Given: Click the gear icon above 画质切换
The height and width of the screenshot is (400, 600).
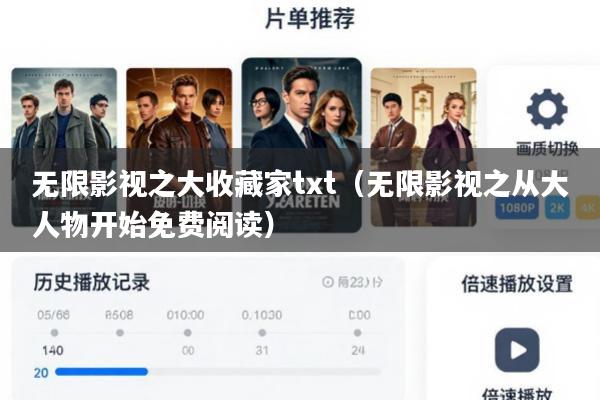Looking at the screenshot, I should [547, 109].
